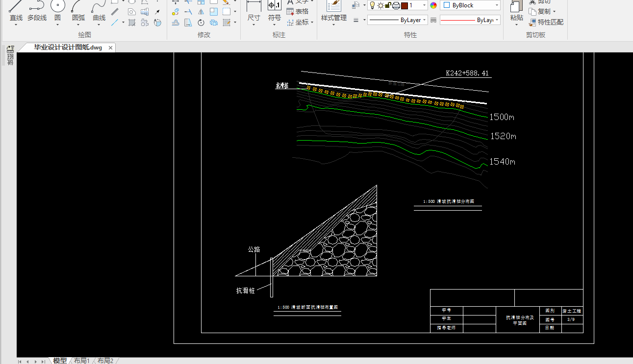Screen dimensions: 633x364
Task: Click the 粘贴 paste button
Action: 516,12
